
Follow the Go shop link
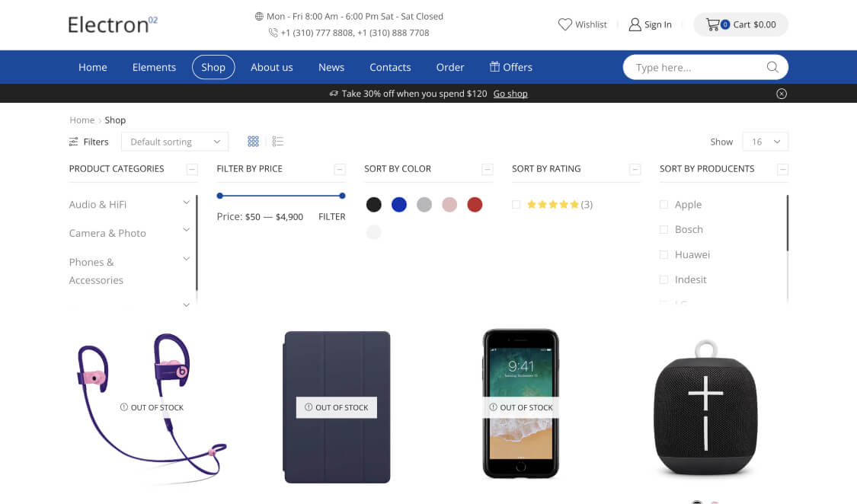point(510,94)
